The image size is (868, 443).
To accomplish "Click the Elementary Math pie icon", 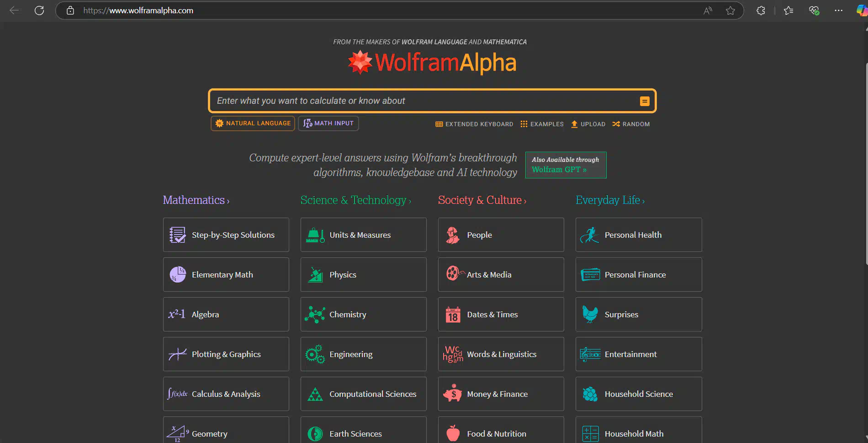I will tap(178, 275).
